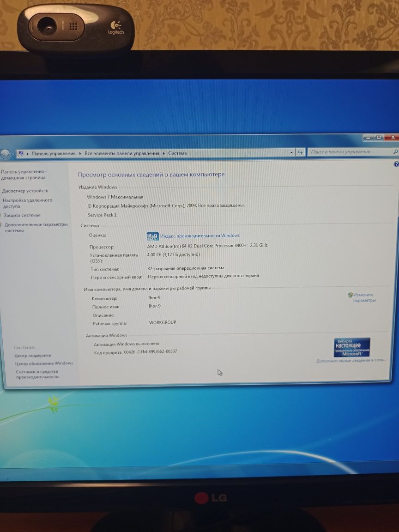Click Изменить параметры link
Image resolution: width=399 pixels, height=532 pixels.
point(364,297)
